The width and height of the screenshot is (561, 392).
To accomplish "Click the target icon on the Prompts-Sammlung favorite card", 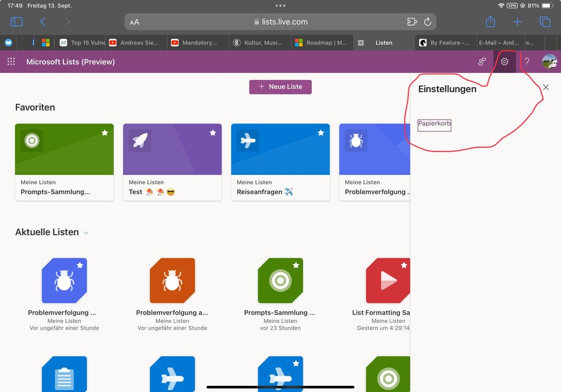I will tap(32, 140).
